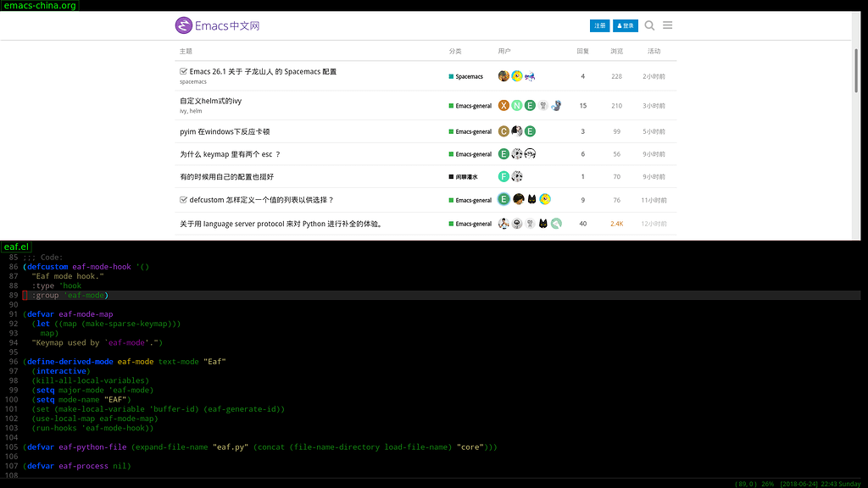868x488 pixels.
Task: Click the green F avatar on 闲聊灌水 topic
Action: tap(504, 176)
